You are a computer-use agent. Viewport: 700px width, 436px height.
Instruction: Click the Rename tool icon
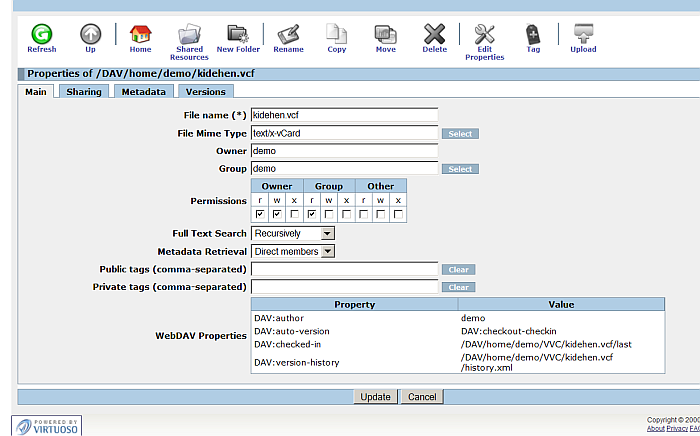288,35
